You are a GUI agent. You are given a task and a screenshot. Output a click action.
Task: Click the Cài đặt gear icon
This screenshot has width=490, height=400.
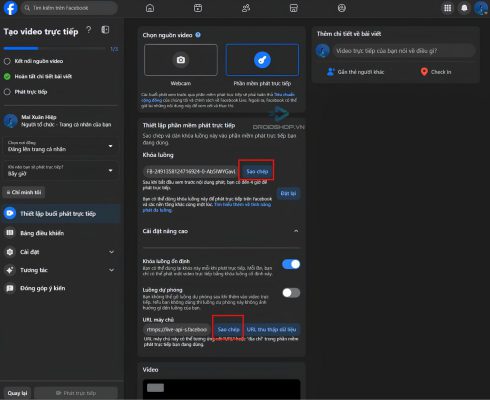pos(10,252)
